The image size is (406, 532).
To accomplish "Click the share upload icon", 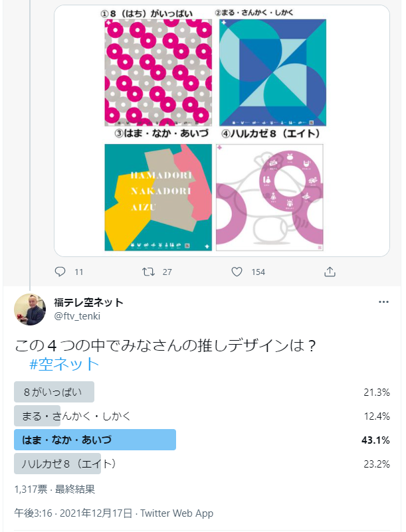I will pos(330,272).
